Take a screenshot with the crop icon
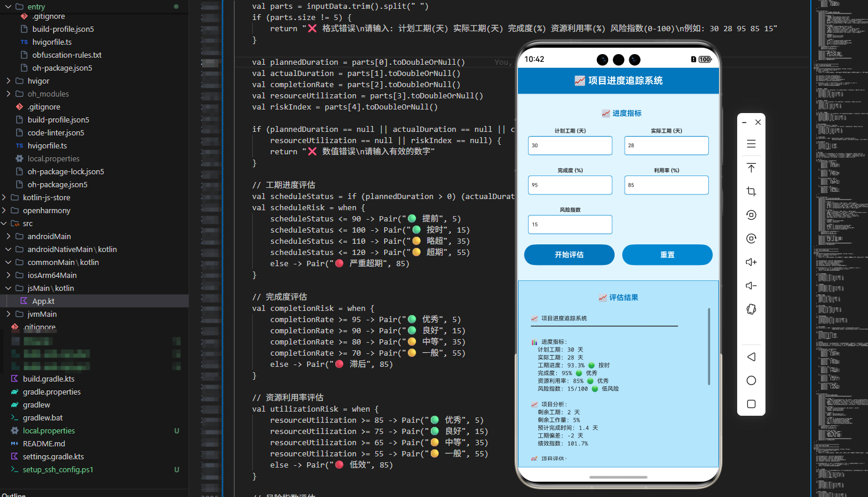The height and width of the screenshot is (497, 868). [751, 191]
